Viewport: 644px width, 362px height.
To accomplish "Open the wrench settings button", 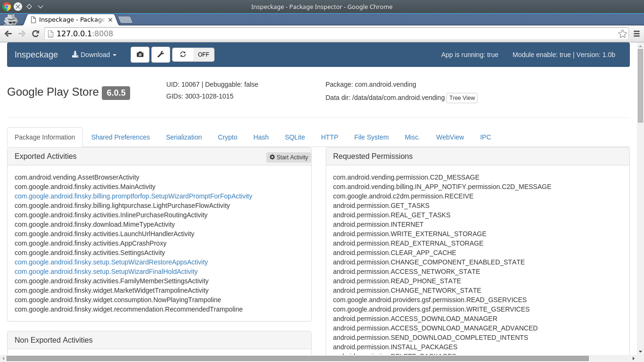I will tap(161, 55).
